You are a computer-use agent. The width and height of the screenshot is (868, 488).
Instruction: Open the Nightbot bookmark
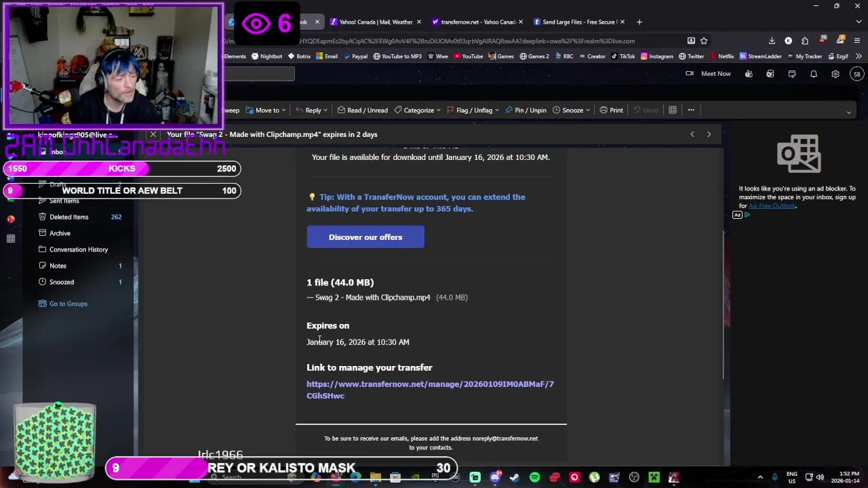267,56
